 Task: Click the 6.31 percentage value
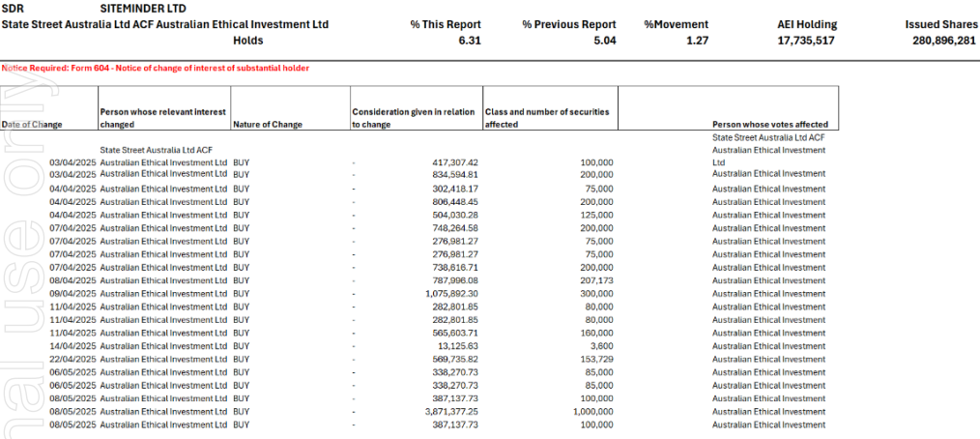click(x=468, y=41)
